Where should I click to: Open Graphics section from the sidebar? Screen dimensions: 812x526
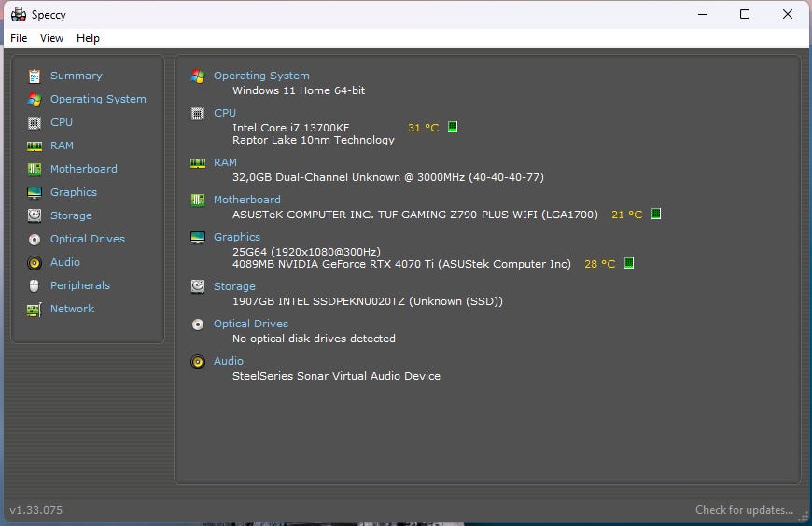(74, 192)
